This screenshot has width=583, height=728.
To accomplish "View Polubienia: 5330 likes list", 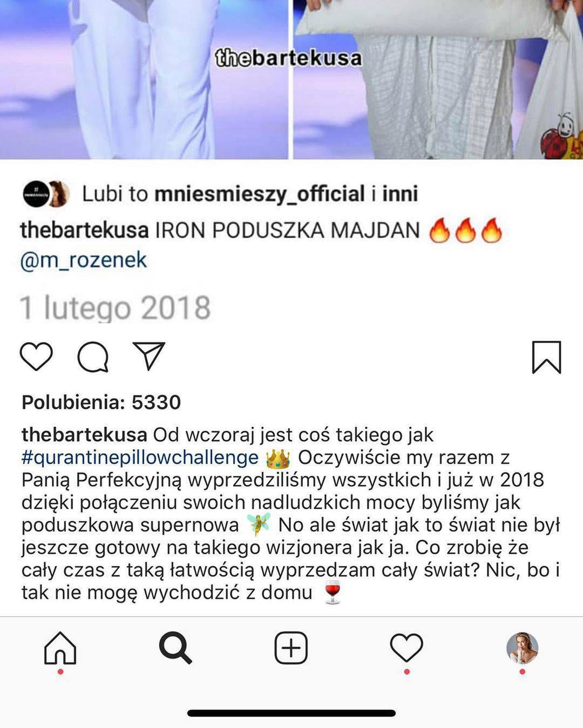I will (101, 402).
